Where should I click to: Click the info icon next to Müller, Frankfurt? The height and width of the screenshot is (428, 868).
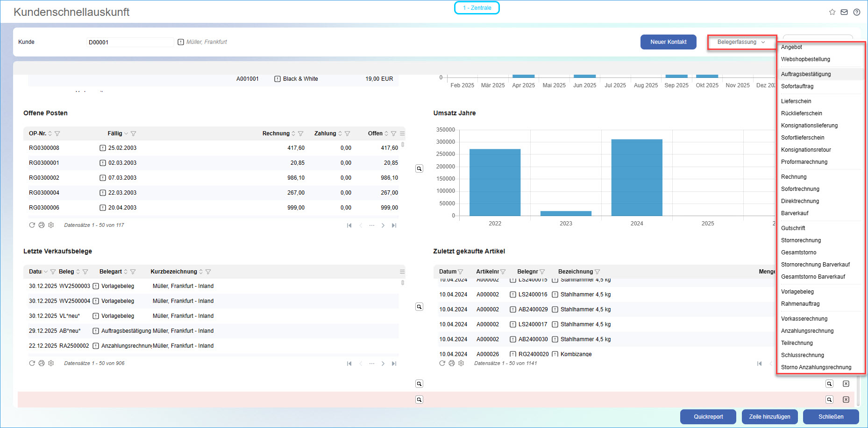click(181, 42)
